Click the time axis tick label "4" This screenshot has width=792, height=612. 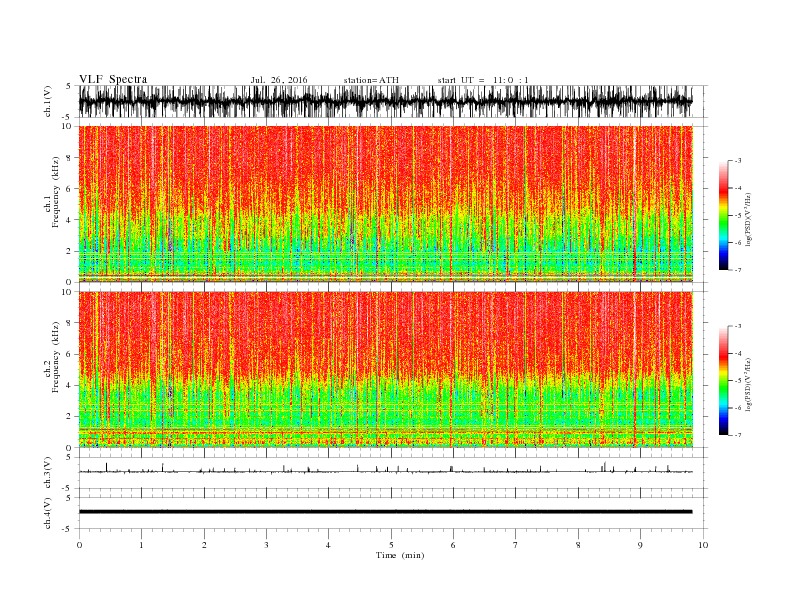point(328,545)
